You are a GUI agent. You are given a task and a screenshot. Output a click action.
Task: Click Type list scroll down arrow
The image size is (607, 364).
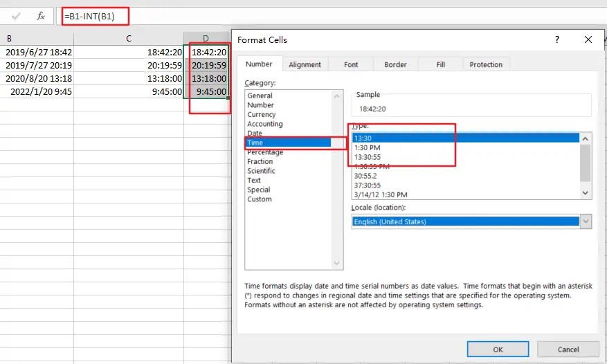[x=586, y=193]
